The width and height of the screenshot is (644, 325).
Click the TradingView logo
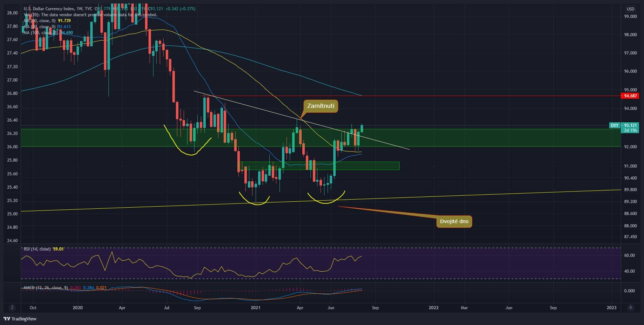coord(20,319)
